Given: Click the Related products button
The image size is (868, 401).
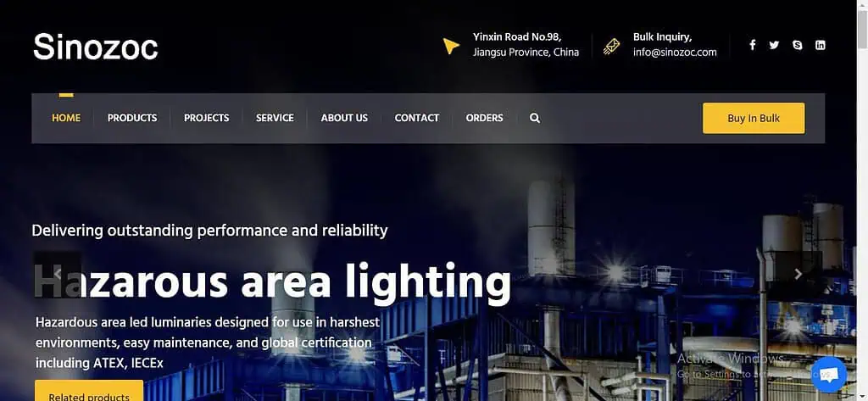Looking at the screenshot, I should click(x=89, y=391).
